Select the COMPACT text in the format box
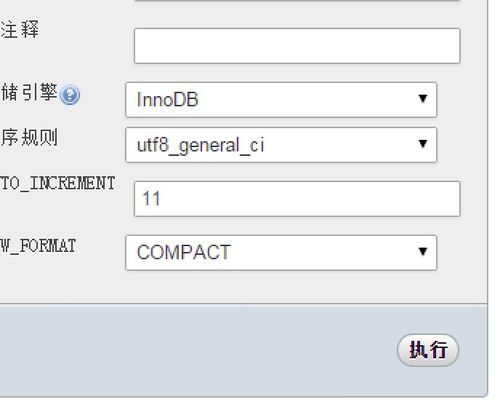500x410 pixels. point(184,252)
